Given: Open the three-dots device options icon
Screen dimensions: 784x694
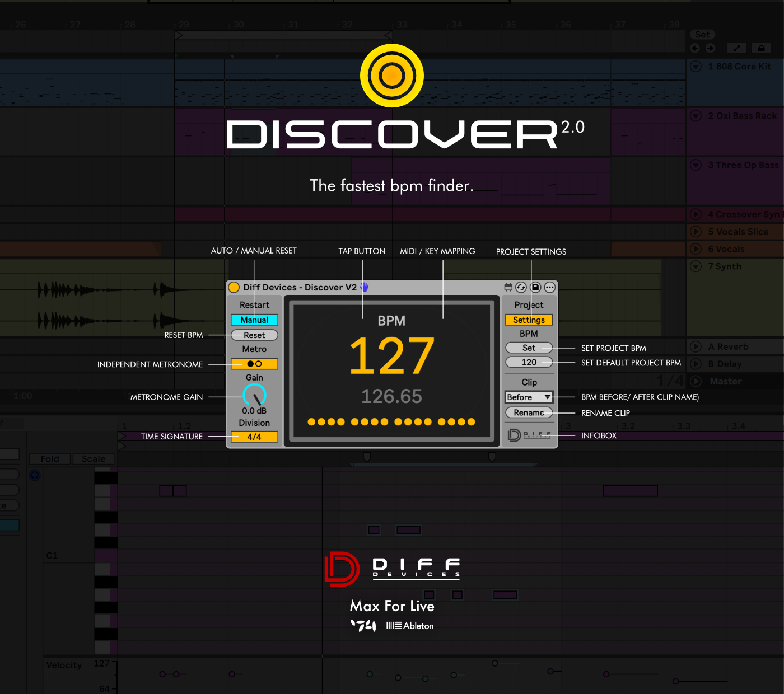Looking at the screenshot, I should coord(550,287).
